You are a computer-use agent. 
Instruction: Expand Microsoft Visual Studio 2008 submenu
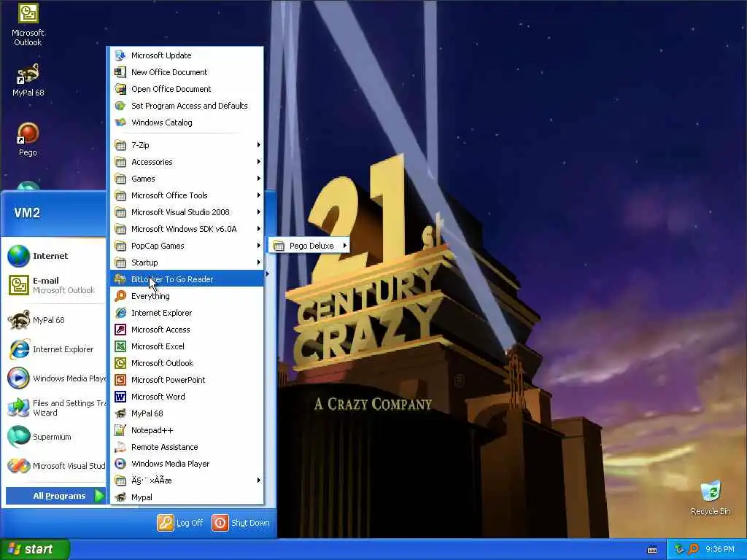pyautogui.click(x=187, y=212)
